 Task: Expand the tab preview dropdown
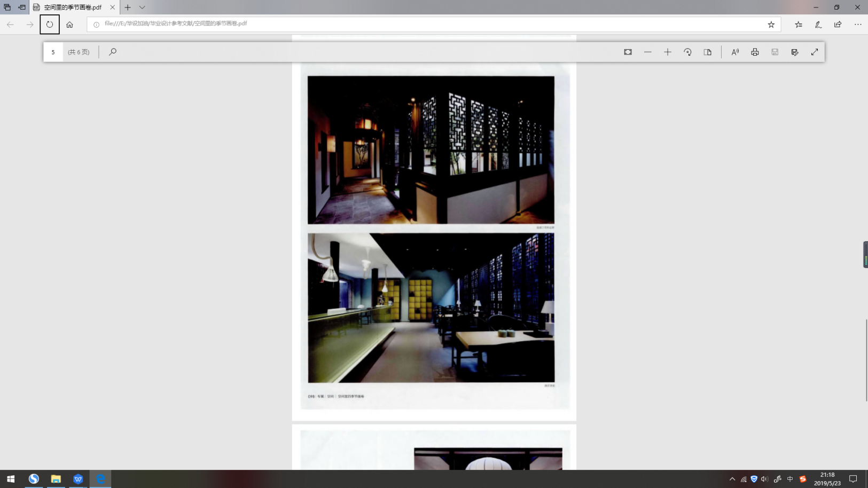(x=142, y=7)
